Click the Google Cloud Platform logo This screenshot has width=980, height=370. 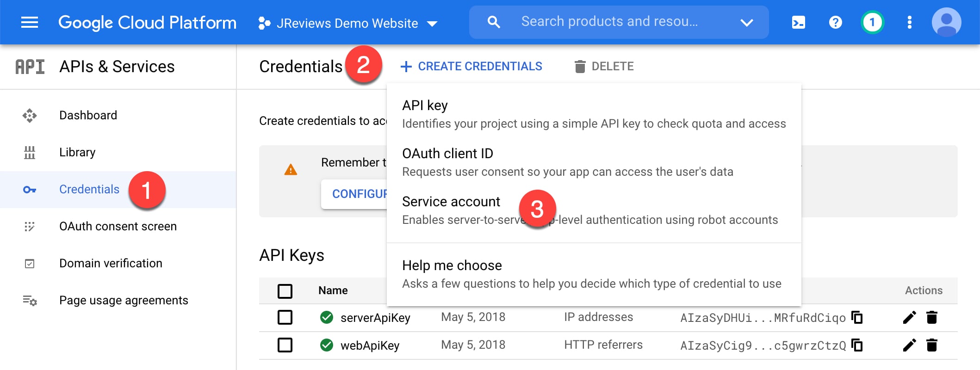147,22
